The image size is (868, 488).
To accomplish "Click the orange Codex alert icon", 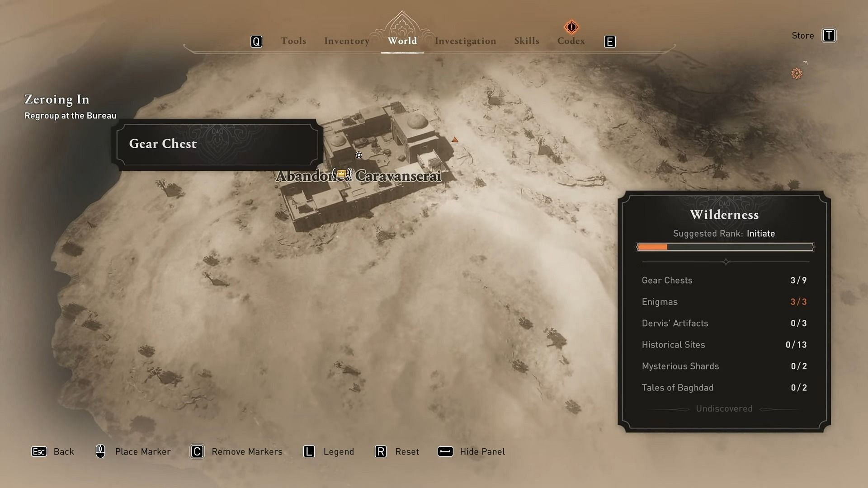I will click(x=571, y=27).
